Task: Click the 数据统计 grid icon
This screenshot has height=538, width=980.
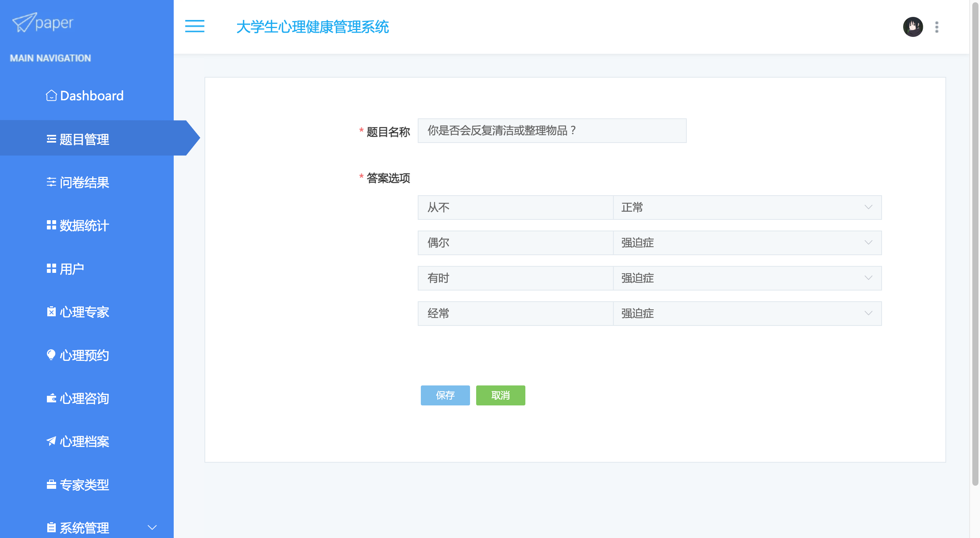Action: tap(51, 225)
